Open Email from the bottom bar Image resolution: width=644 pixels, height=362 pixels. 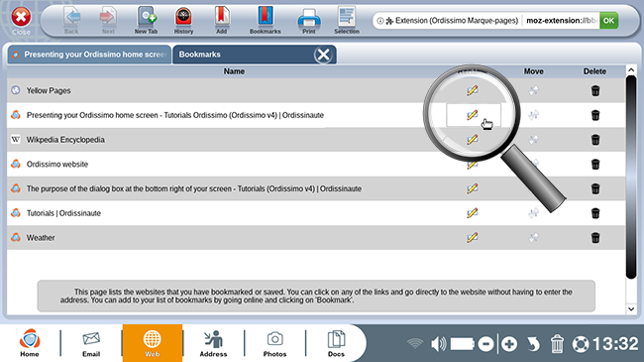(x=91, y=343)
